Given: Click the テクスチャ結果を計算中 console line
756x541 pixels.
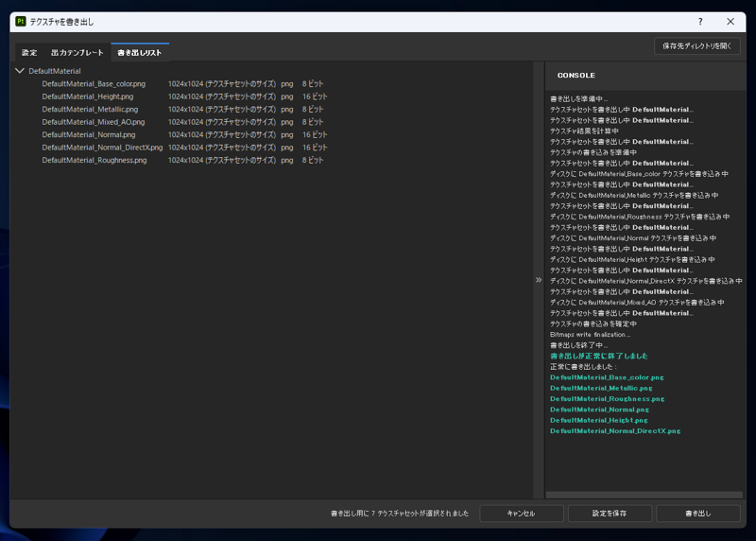Looking at the screenshot, I should pyautogui.click(x=584, y=131).
